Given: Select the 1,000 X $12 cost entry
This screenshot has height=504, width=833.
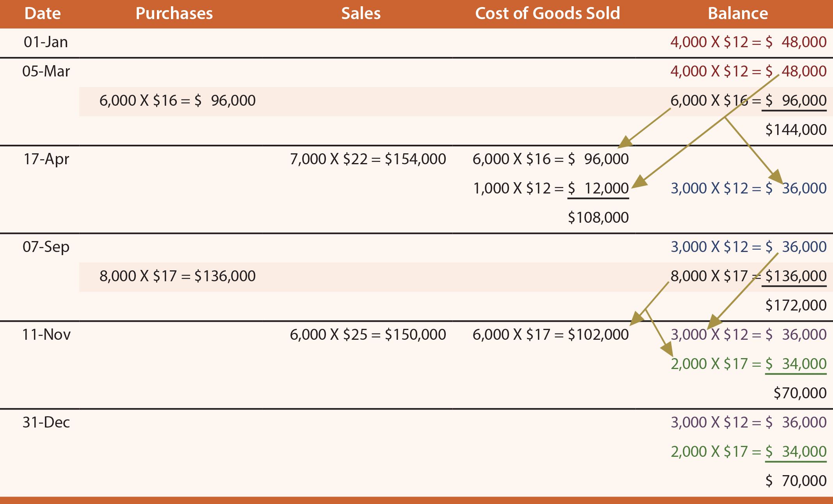Looking at the screenshot, I should pos(551,188).
